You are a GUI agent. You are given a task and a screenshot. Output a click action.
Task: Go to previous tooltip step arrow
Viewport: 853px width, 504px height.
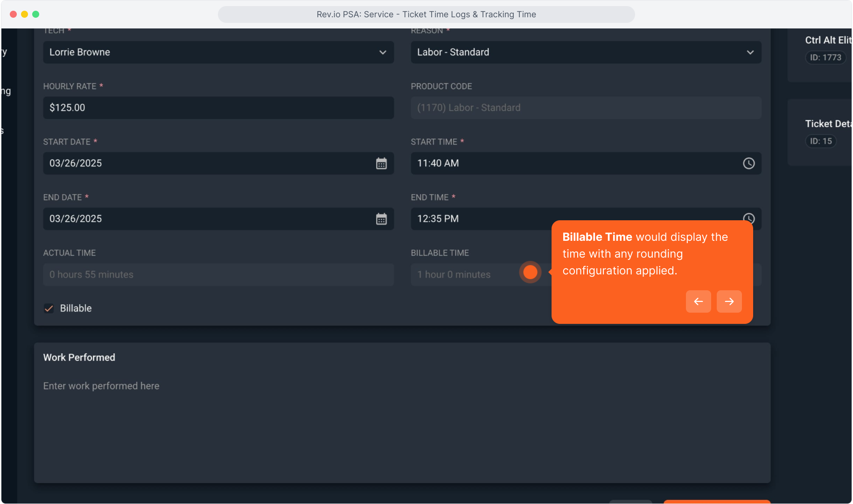click(x=698, y=301)
